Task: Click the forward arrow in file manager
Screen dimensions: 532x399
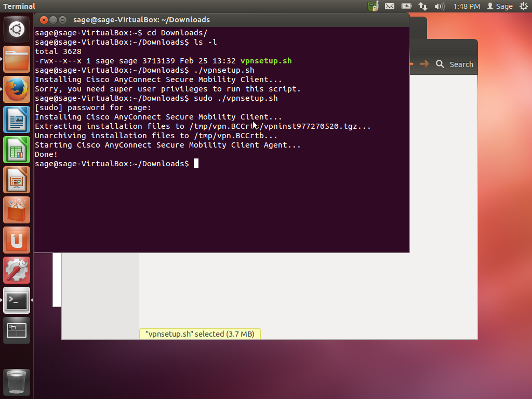Action: (424, 64)
